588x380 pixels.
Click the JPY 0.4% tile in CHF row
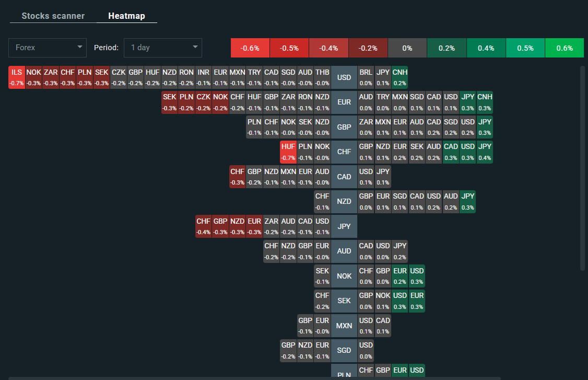[485, 152]
